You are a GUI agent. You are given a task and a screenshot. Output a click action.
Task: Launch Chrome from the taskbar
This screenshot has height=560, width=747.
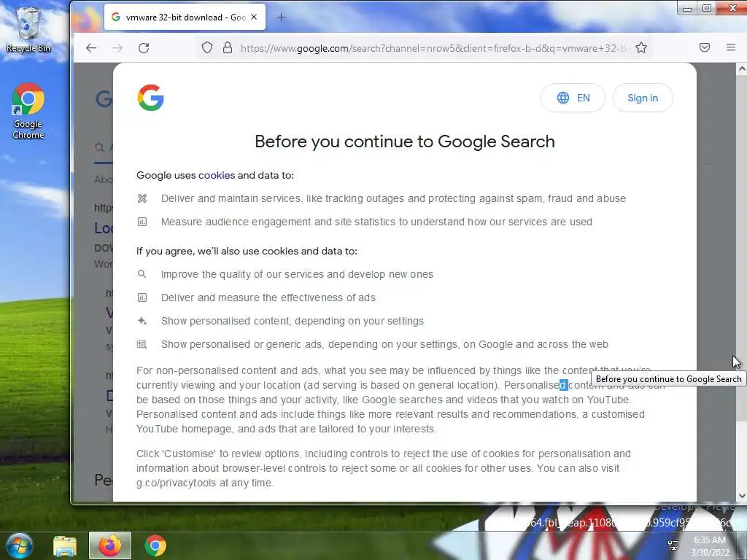(x=155, y=545)
